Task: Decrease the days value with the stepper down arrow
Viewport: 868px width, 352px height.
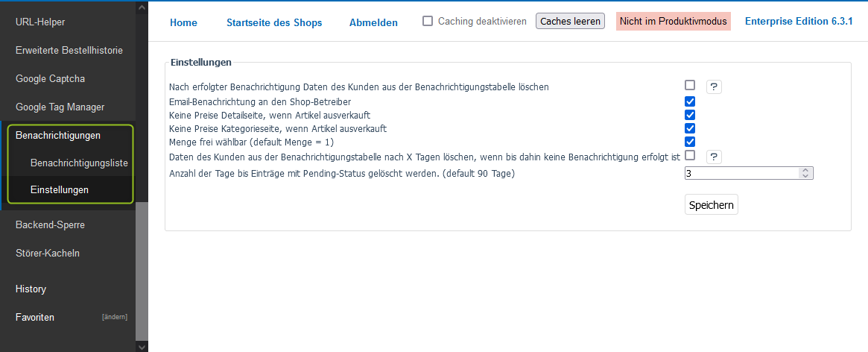Action: point(805,176)
